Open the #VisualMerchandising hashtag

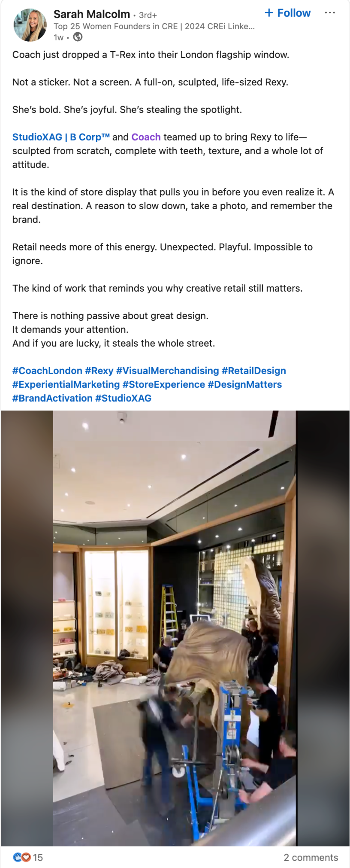167,371
